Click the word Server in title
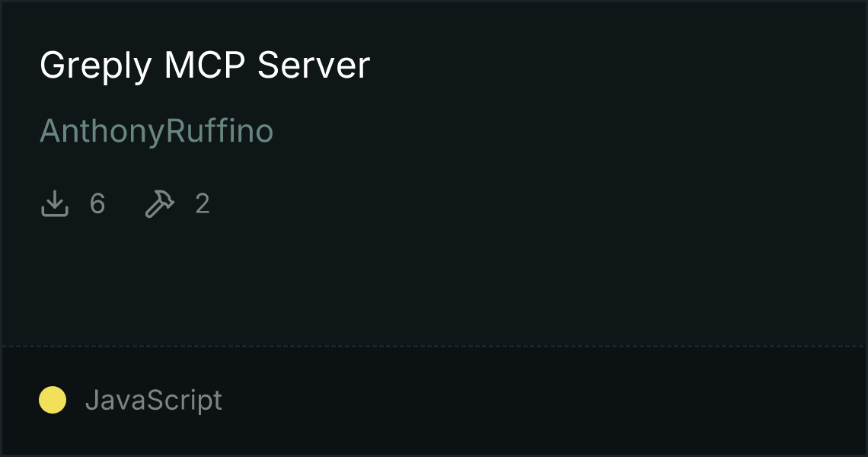Image resolution: width=868 pixels, height=457 pixels. click(314, 66)
